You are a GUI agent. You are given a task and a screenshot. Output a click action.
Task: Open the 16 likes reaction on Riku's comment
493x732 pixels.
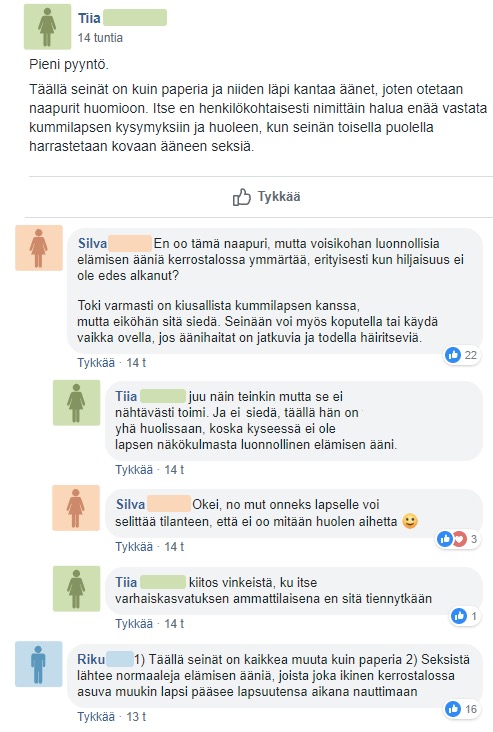461,709
